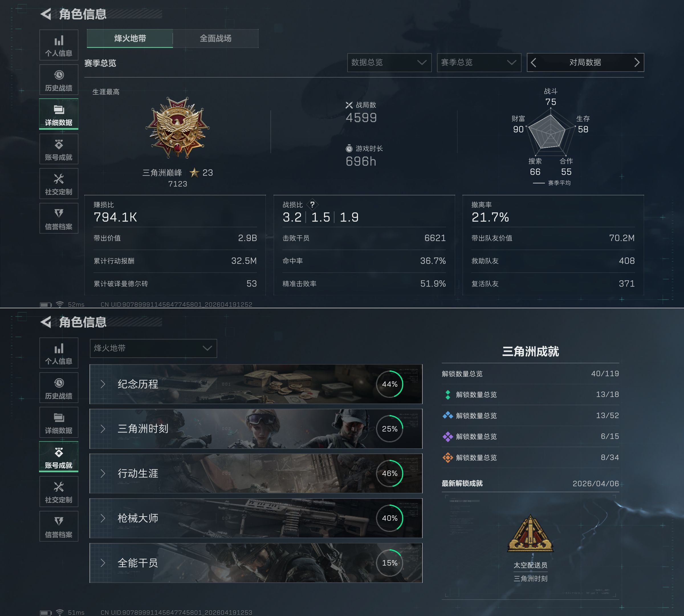Open the 数据总览 dropdown
684x616 pixels.
(x=389, y=63)
